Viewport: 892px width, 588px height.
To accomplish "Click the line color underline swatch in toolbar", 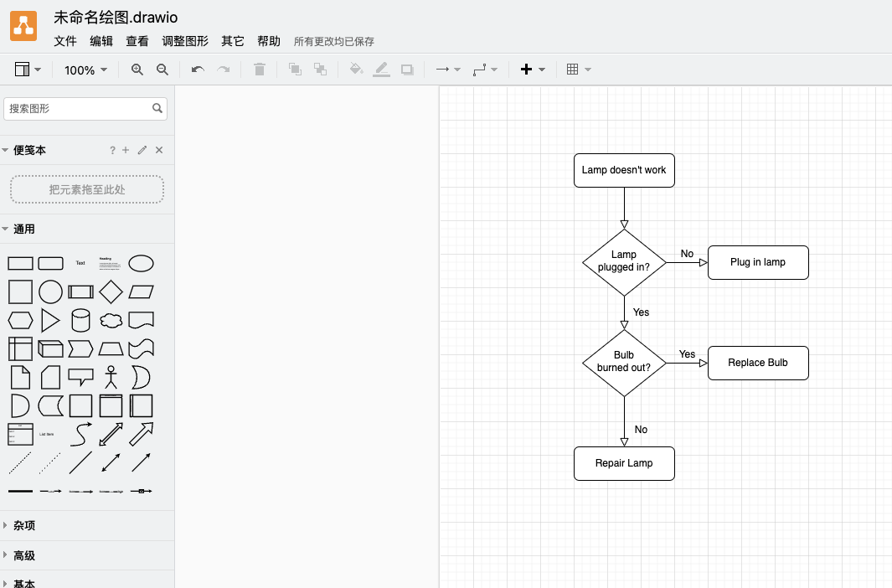I will (x=382, y=70).
